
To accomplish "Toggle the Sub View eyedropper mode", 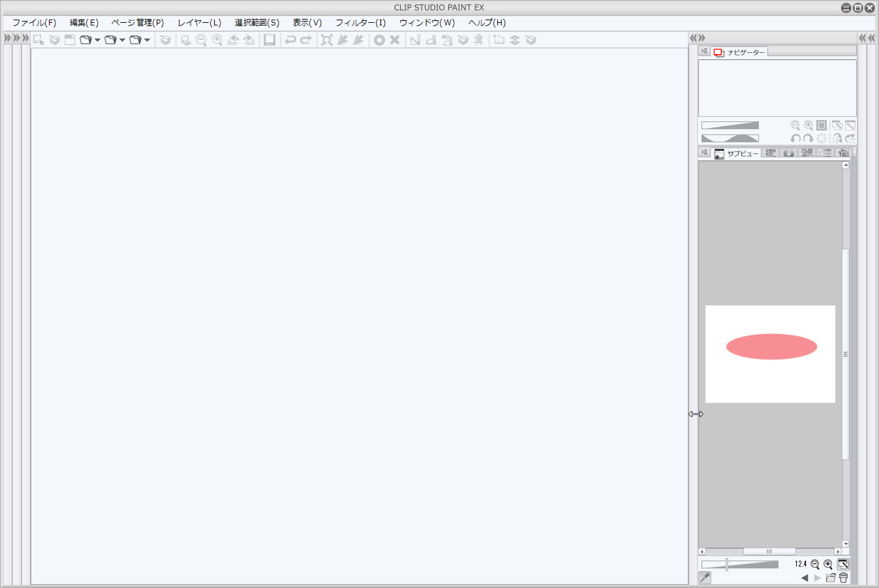I will pos(705,578).
